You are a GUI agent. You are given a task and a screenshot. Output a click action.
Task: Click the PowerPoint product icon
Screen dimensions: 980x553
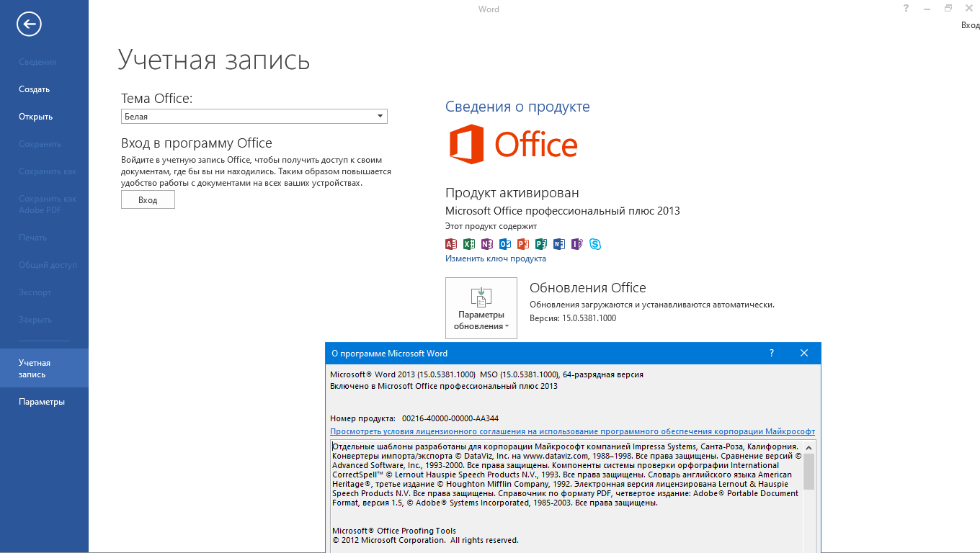tap(523, 244)
